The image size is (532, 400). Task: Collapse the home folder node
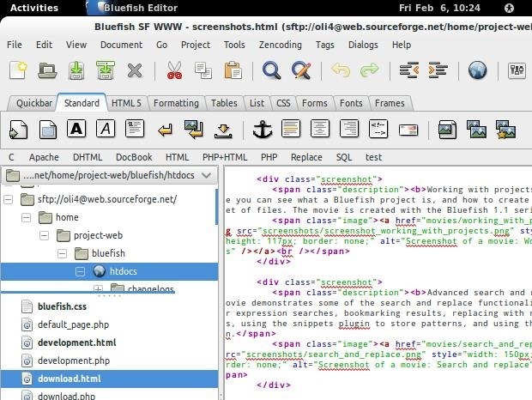pyautogui.click(x=27, y=217)
